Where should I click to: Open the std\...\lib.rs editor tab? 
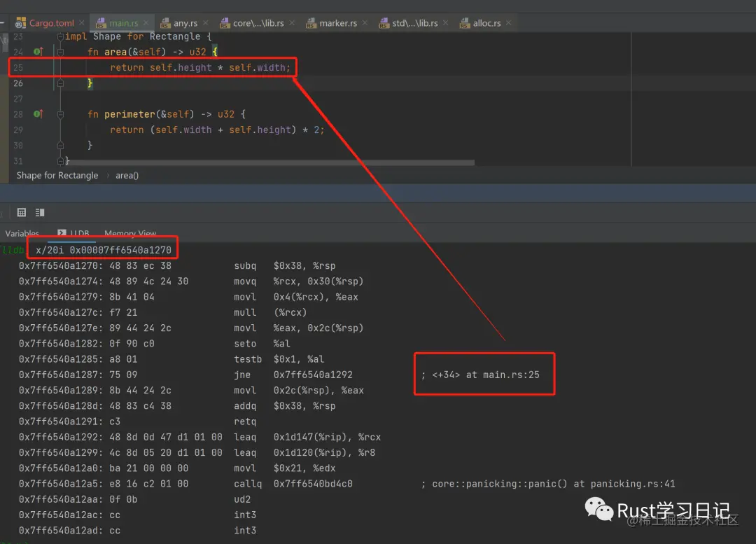pos(415,23)
